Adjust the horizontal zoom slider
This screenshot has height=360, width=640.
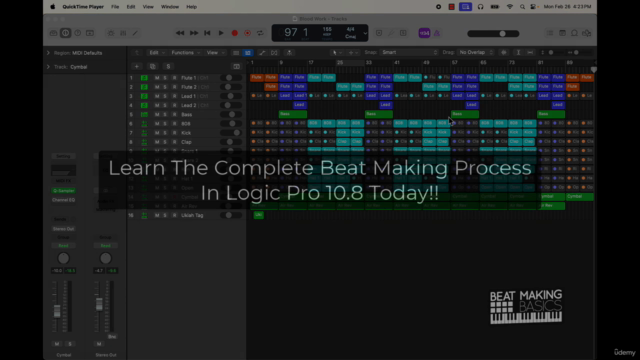[575, 52]
